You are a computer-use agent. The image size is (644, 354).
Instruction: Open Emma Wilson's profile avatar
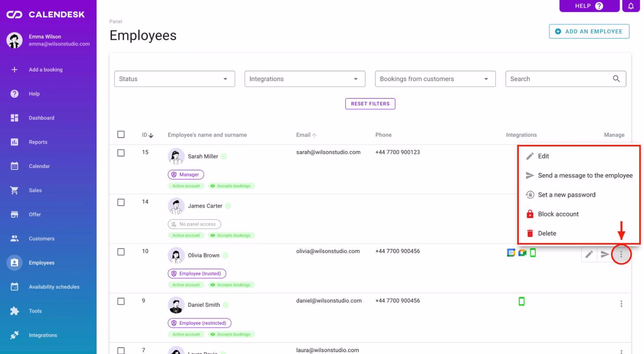coord(14,40)
